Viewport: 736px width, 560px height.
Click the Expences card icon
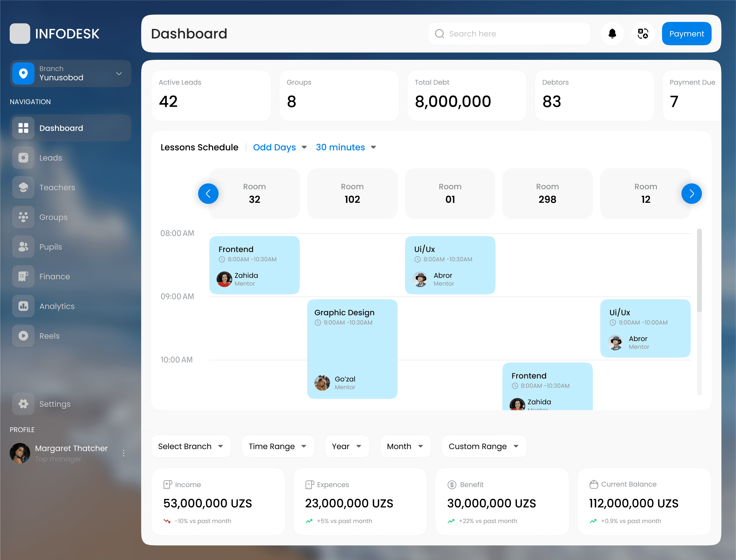310,485
